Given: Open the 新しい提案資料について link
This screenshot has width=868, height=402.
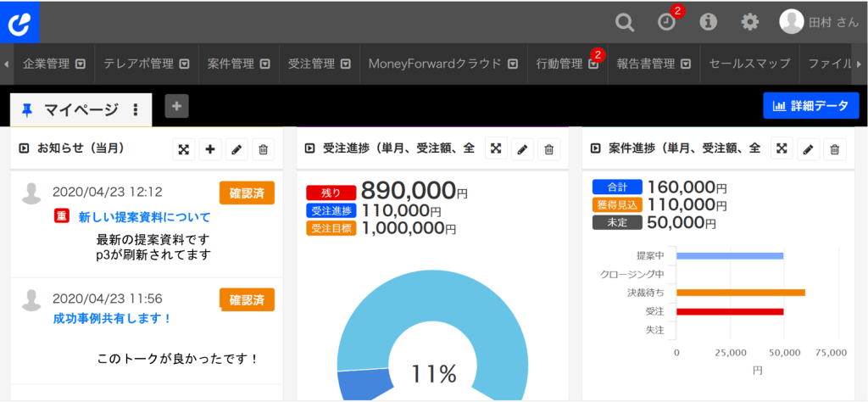Looking at the screenshot, I should 144,217.
